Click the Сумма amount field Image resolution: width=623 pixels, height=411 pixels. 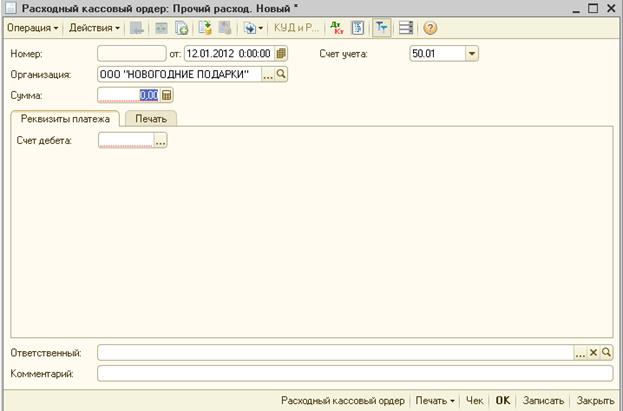click(129, 95)
